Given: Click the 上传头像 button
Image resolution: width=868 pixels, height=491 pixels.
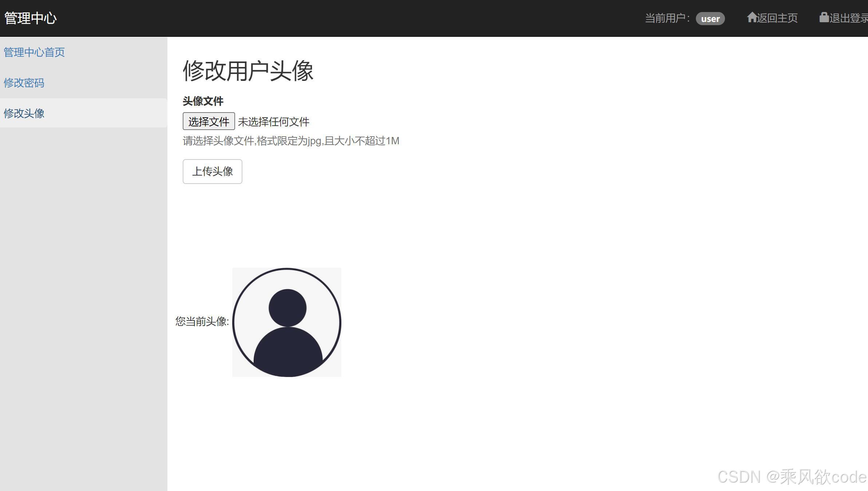Looking at the screenshot, I should point(212,171).
